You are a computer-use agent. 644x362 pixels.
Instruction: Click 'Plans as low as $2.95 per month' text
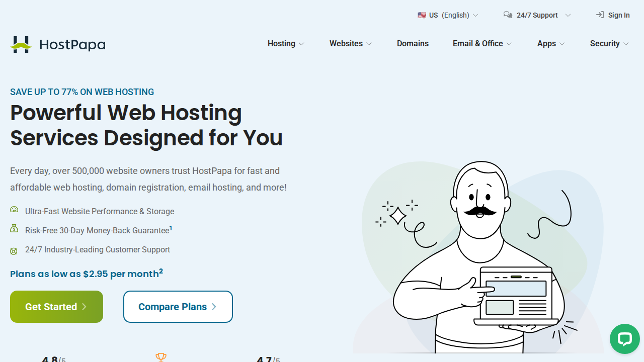pyautogui.click(x=85, y=274)
